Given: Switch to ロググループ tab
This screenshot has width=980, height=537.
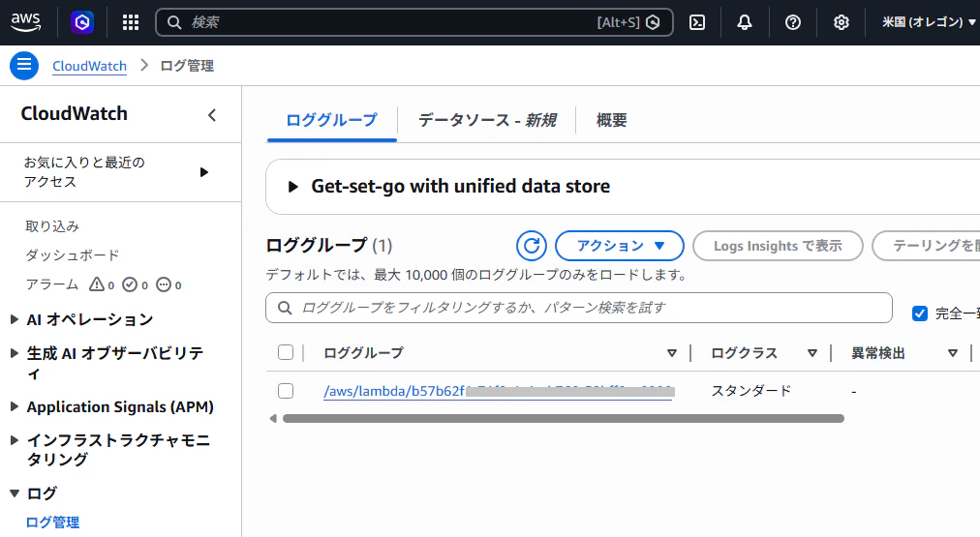Looking at the screenshot, I should (x=331, y=120).
